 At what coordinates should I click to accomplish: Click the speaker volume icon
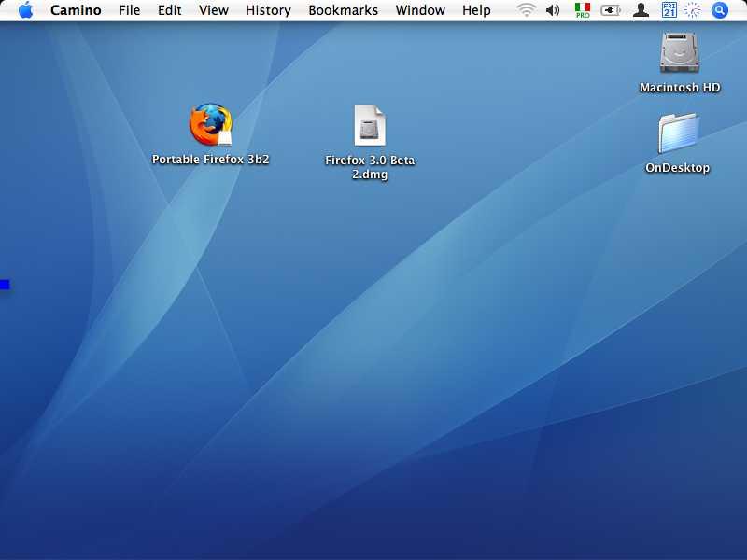[x=553, y=10]
